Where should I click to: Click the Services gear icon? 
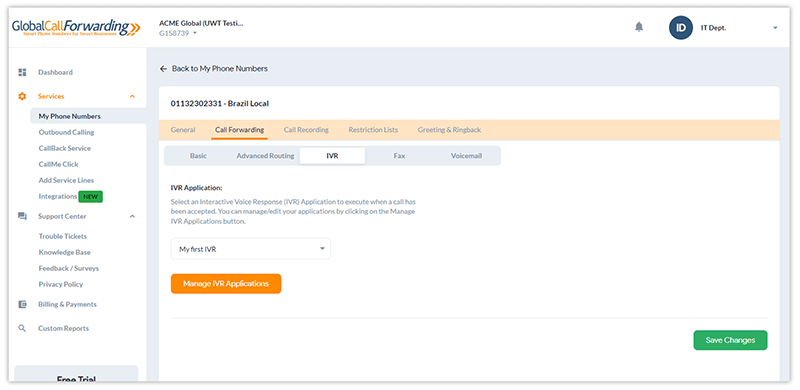click(x=22, y=96)
